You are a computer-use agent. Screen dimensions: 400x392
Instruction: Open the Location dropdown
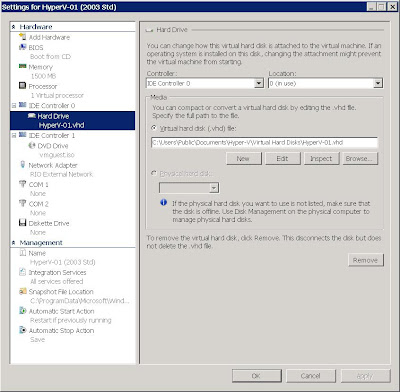tap(378, 83)
